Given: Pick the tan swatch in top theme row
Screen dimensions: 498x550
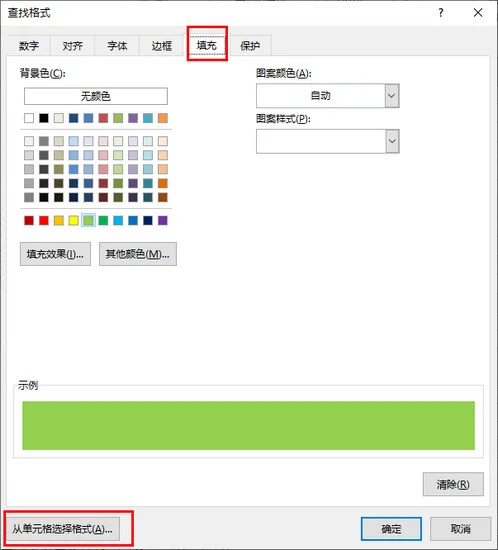Looking at the screenshot, I should [x=59, y=118].
